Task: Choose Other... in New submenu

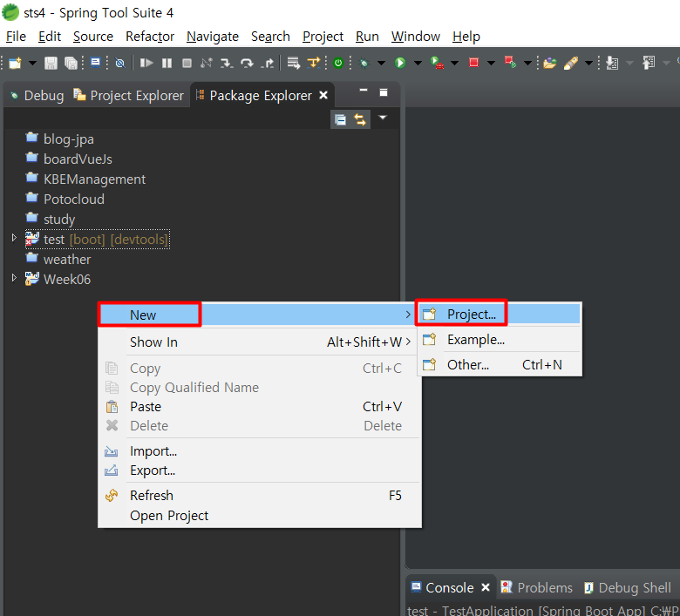Action: tap(500, 364)
